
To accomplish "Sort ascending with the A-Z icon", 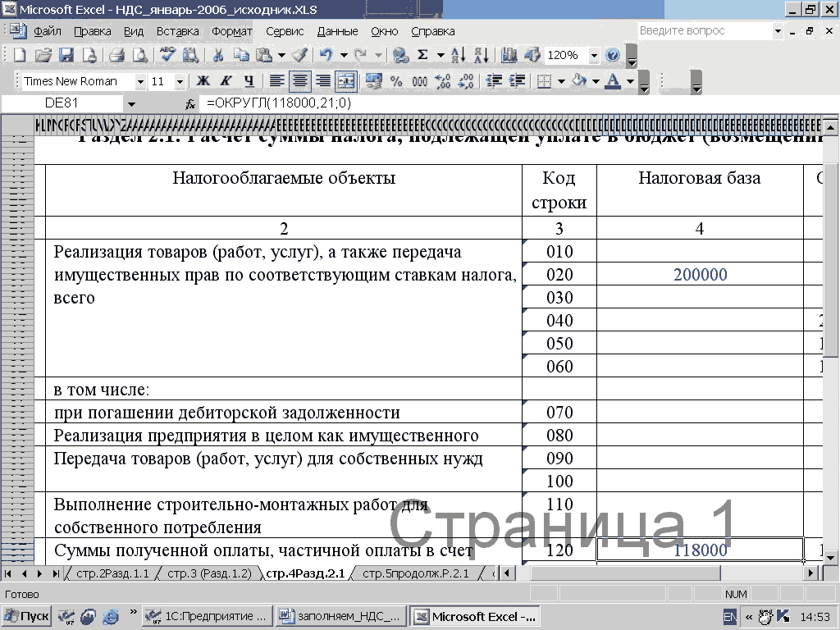I will (x=459, y=55).
